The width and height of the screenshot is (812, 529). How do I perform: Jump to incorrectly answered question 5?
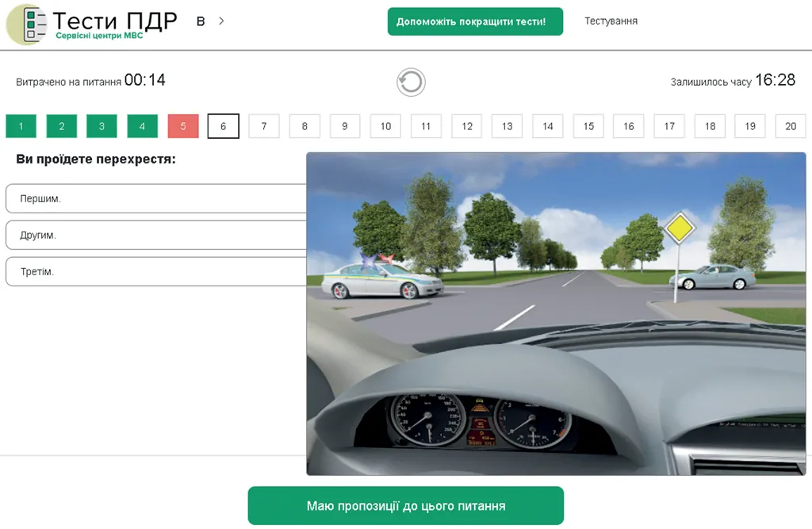(x=183, y=126)
